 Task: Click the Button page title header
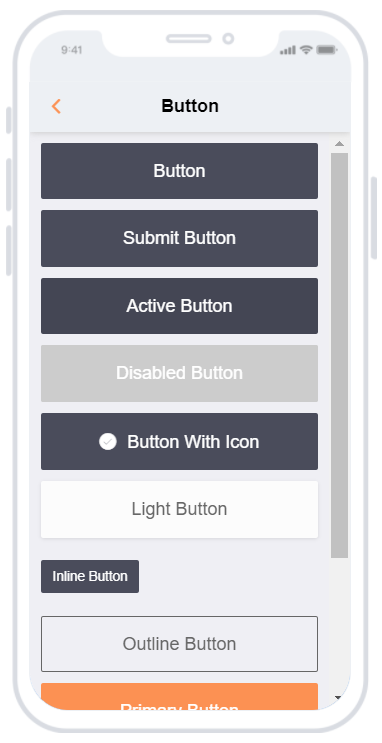coord(190,106)
